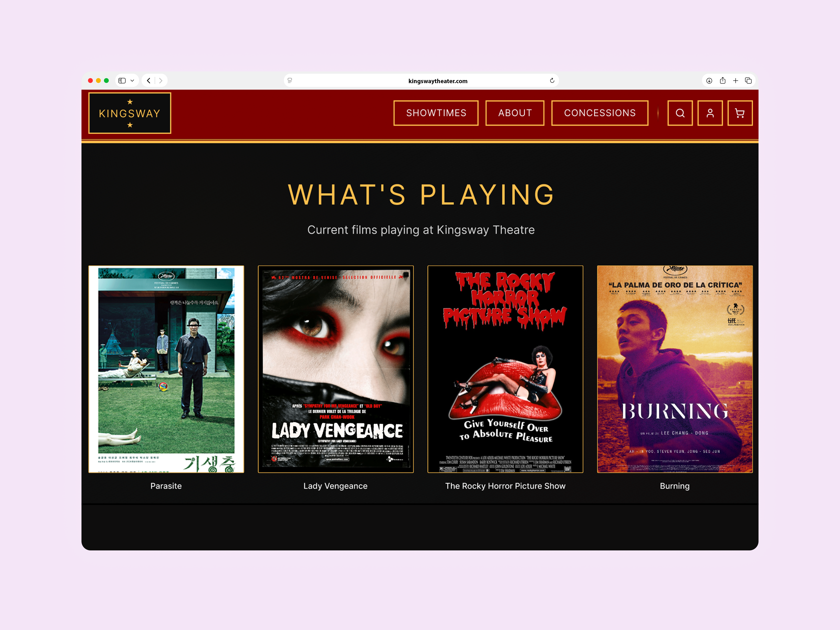Open Safari downloads icon

pyautogui.click(x=709, y=80)
